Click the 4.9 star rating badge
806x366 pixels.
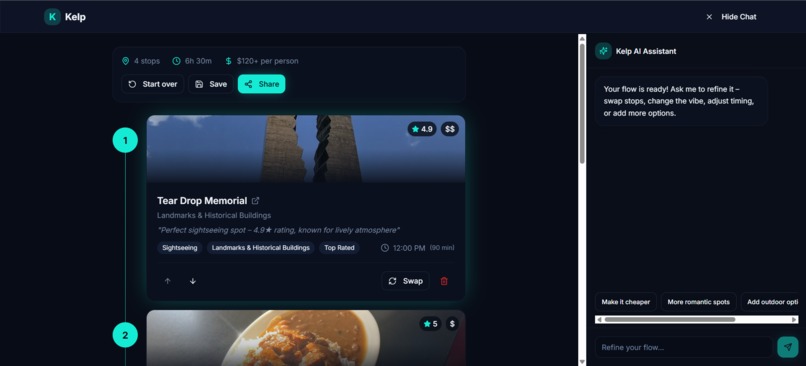pyautogui.click(x=422, y=129)
